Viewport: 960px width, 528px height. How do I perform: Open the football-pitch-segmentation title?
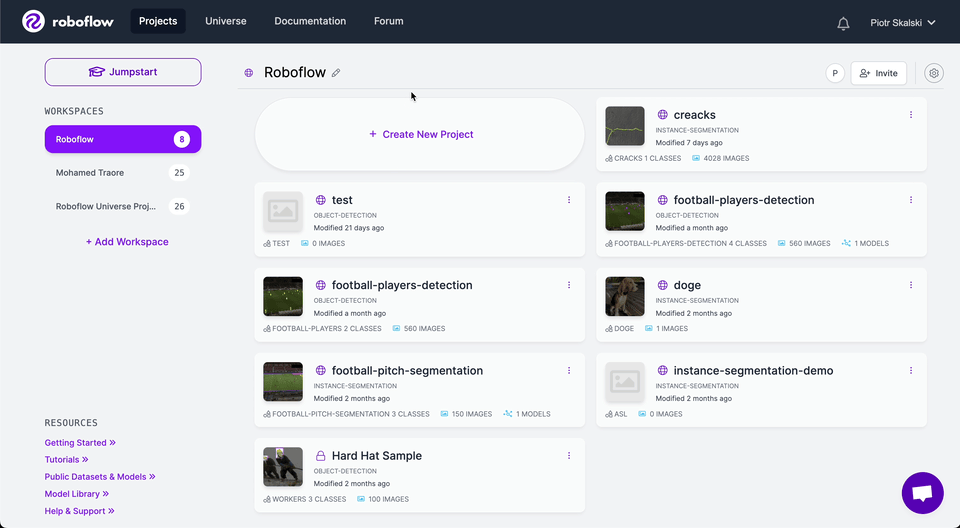click(407, 371)
